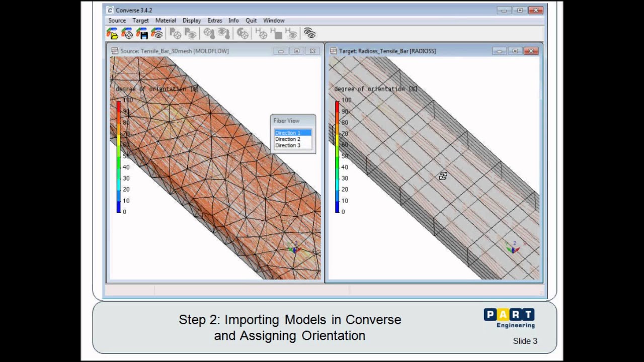644x362 pixels.
Task: Click 'degree of orientation' label in Target window
Action: click(x=376, y=89)
